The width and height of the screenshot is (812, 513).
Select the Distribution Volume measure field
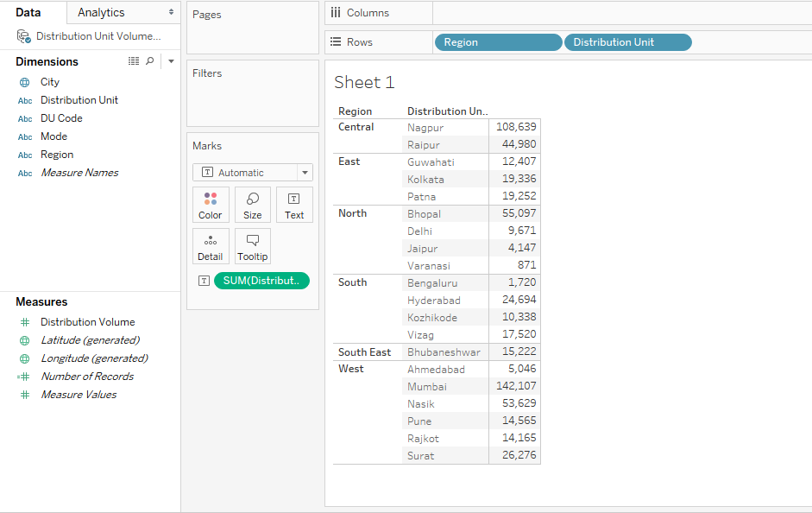click(x=87, y=322)
